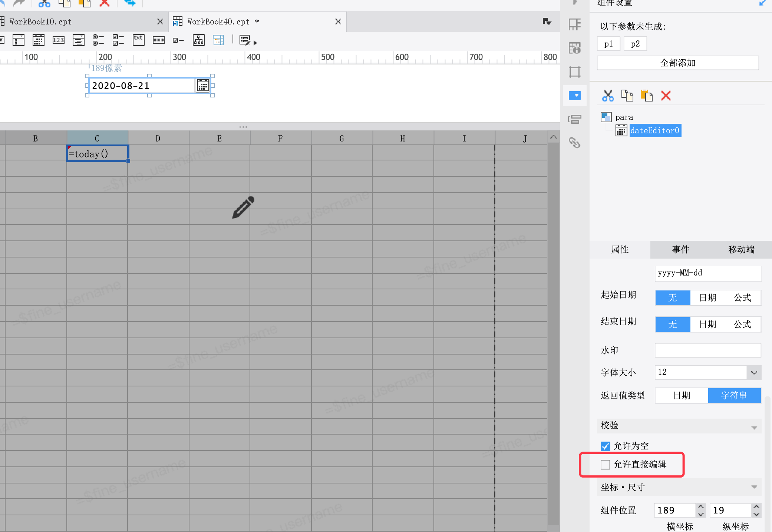Switch to 事件 tab

click(680, 250)
